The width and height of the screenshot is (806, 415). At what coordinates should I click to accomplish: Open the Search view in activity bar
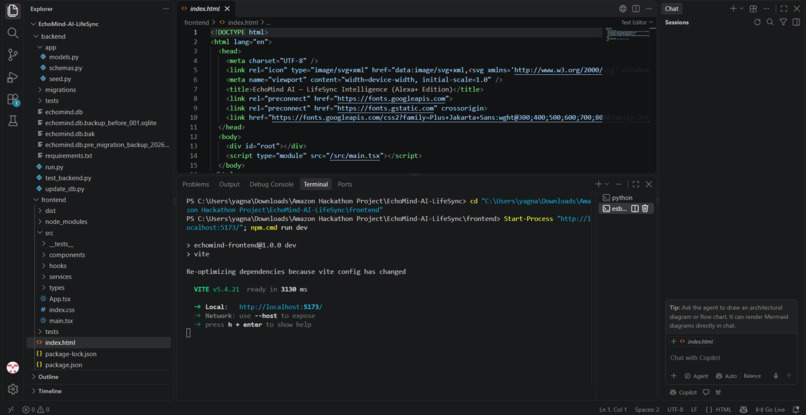[13, 33]
